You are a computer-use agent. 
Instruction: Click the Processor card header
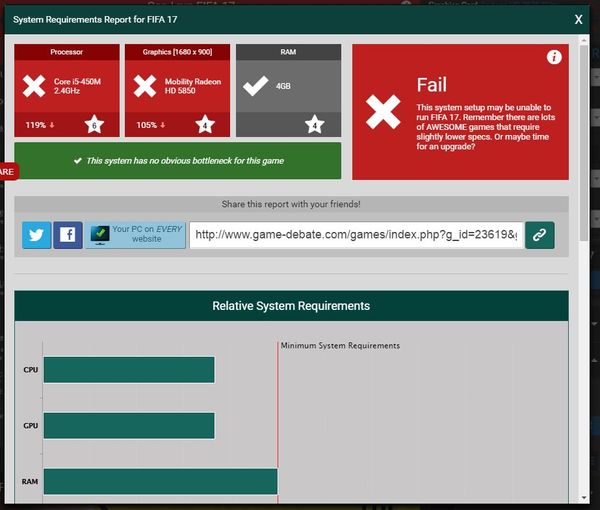click(67, 52)
